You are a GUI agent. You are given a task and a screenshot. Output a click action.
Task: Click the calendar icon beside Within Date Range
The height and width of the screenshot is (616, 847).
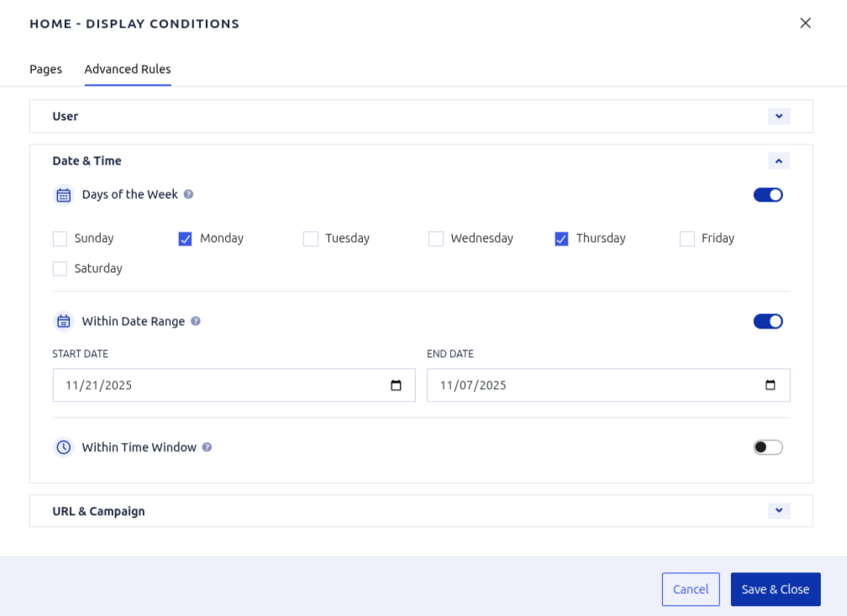[x=63, y=321]
